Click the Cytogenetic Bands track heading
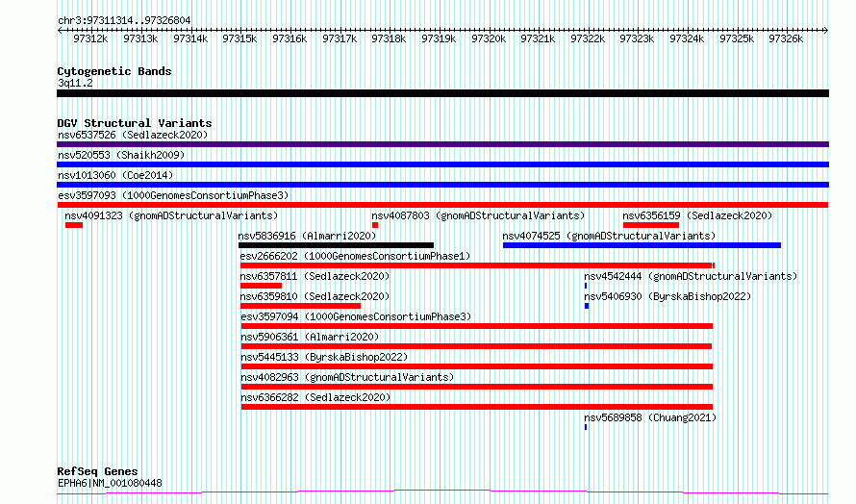 coord(114,71)
